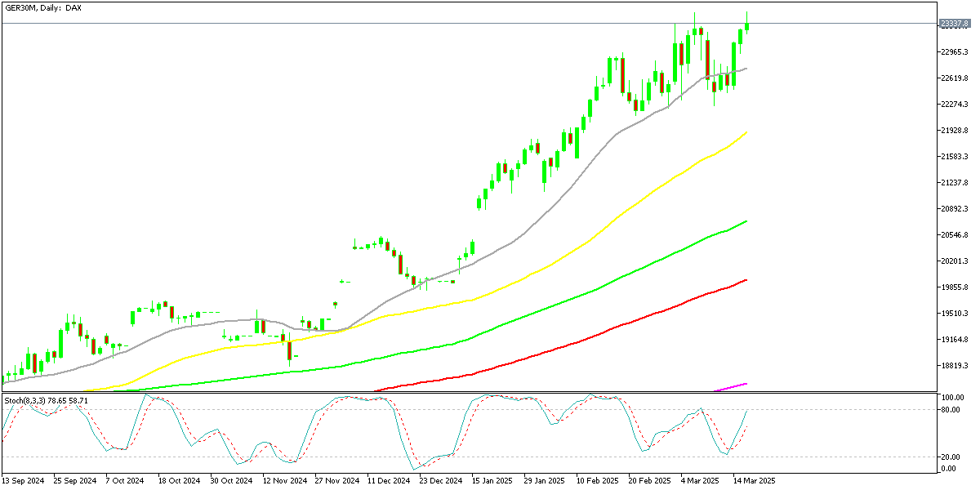Click the 15 Jan 2025 date marker
Image resolution: width=980 pixels, height=490 pixels.
pos(492,481)
